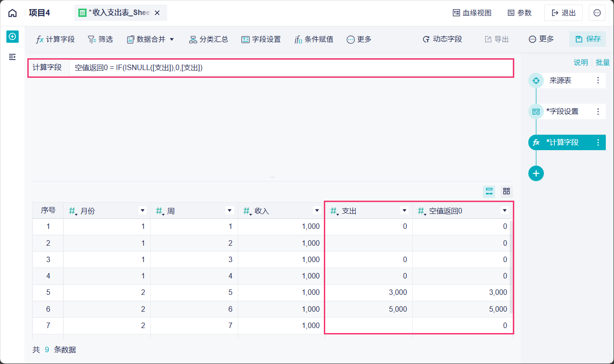
Task: Click the *字段设置 step circle icon
Action: click(536, 111)
